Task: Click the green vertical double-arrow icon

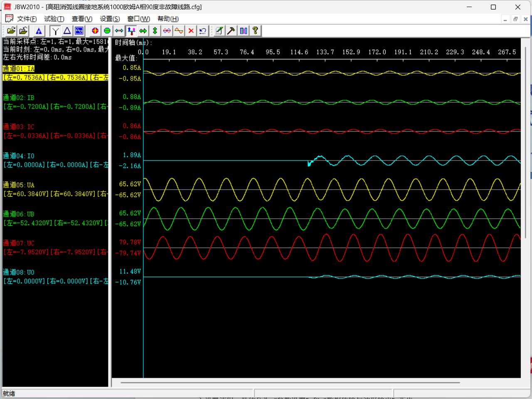Action: click(155, 31)
